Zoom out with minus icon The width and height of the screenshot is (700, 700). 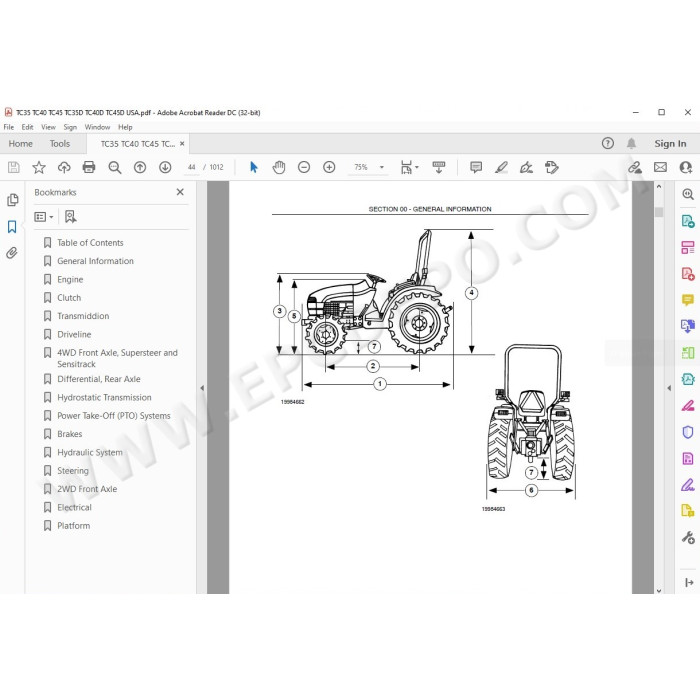pyautogui.click(x=304, y=167)
